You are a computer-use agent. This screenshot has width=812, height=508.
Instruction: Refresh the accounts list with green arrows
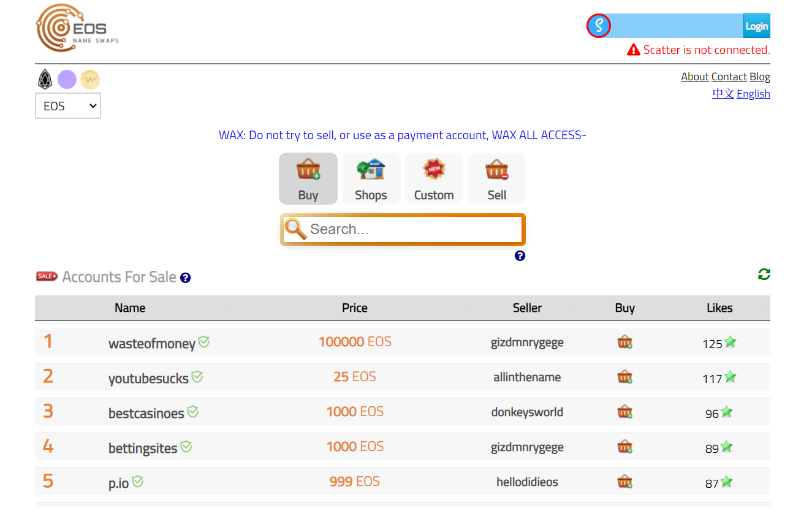764,275
